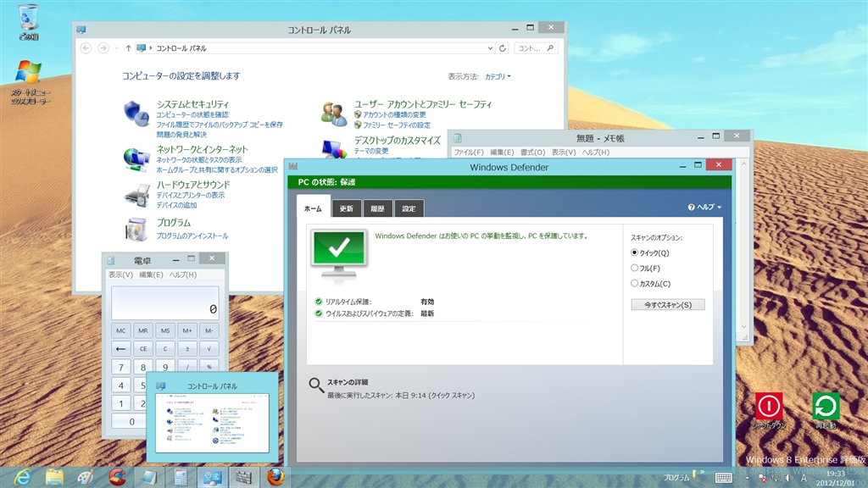
Task: Open the System and Security link
Action: 192,104
